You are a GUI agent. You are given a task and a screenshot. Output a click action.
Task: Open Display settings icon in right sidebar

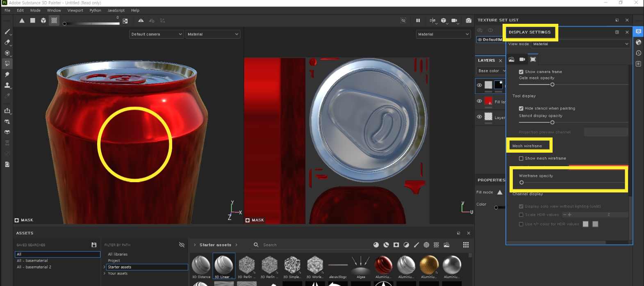(638, 31)
